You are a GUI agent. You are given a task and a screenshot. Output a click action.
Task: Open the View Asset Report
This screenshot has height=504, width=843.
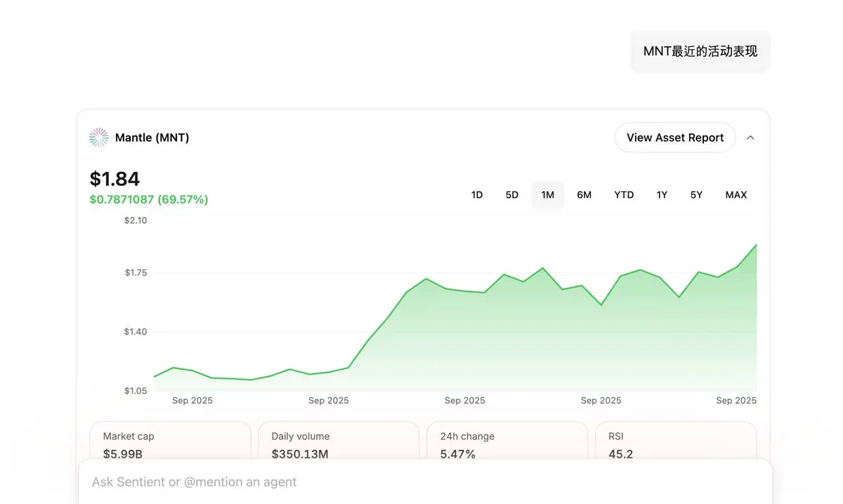(x=674, y=138)
